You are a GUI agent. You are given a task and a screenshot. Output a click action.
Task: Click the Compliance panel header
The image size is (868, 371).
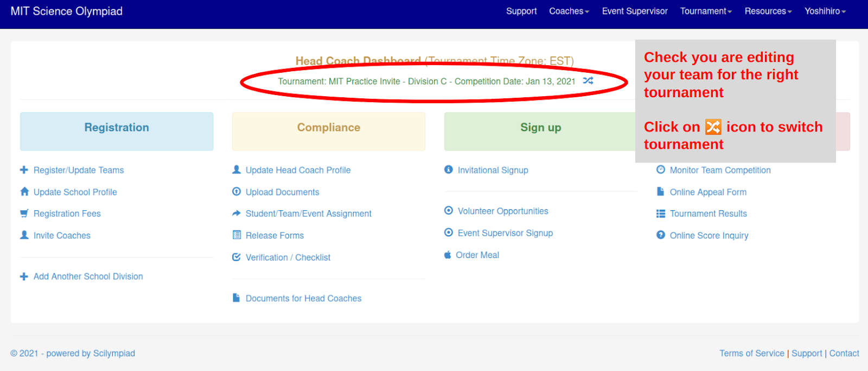coord(329,131)
